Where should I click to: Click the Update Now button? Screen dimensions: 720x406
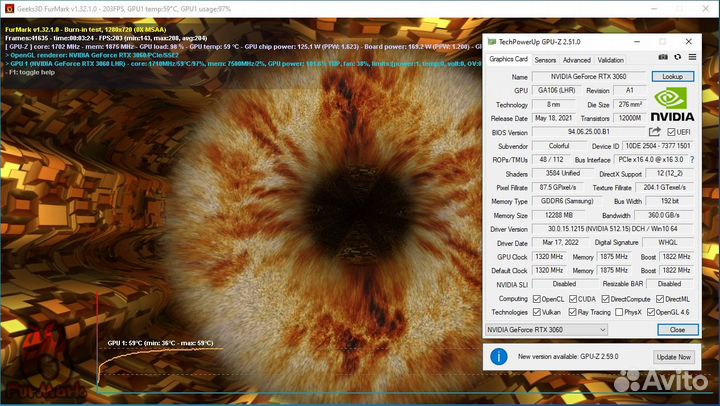674,357
